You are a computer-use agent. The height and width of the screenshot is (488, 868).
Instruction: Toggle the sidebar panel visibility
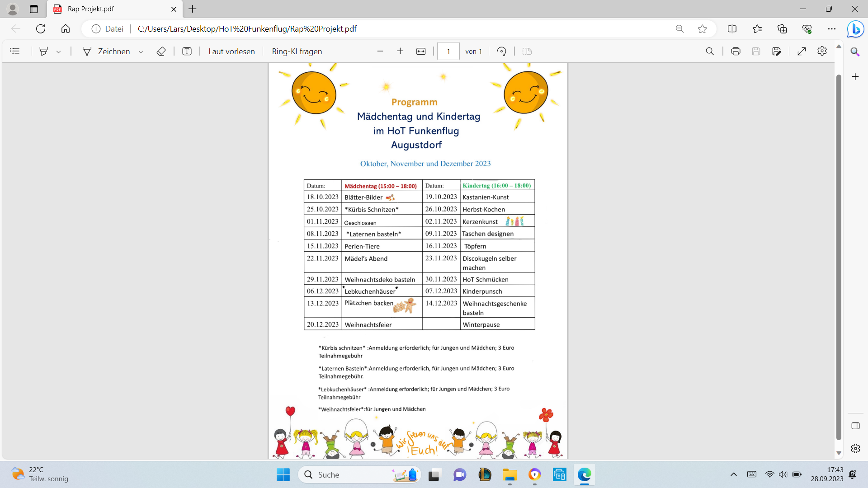[855, 426]
